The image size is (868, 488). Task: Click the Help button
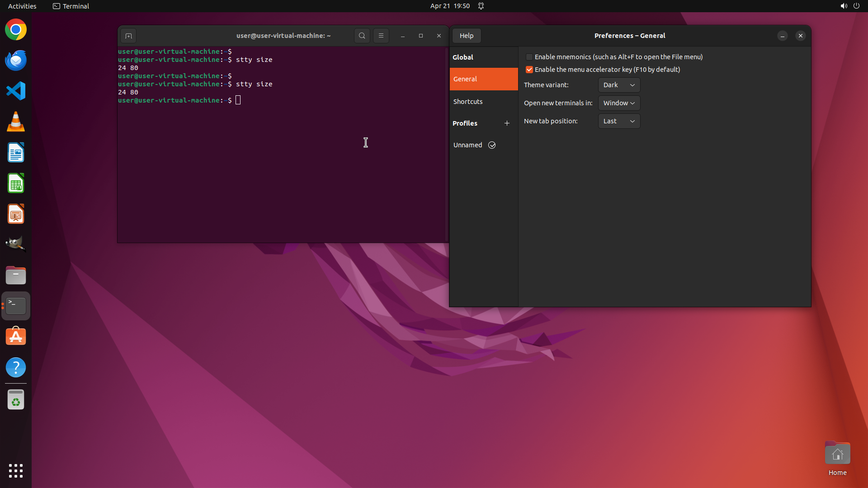tap(467, 36)
